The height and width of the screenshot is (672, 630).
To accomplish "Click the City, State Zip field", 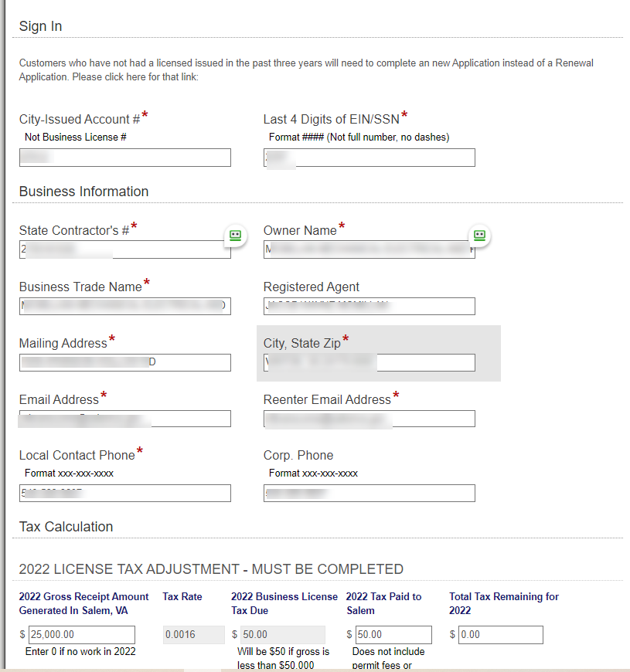I will pyautogui.click(x=369, y=362).
